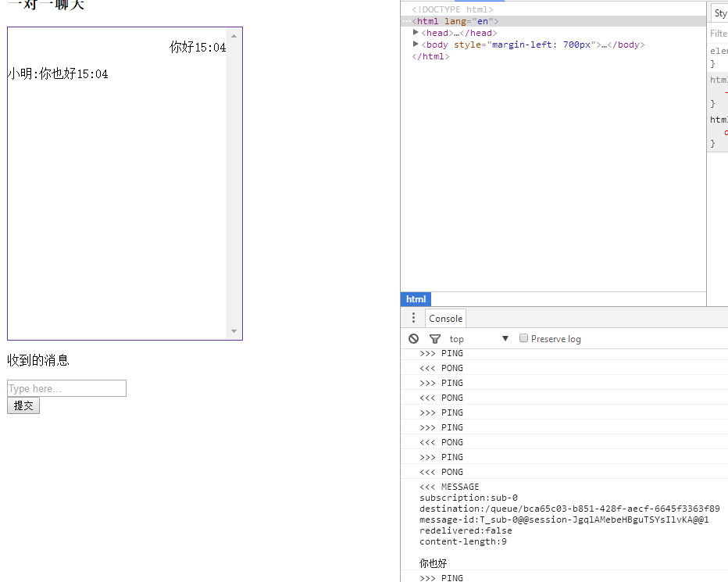This screenshot has width=728, height=582.
Task: Open the top execution context dropdown
Action: (x=479, y=339)
